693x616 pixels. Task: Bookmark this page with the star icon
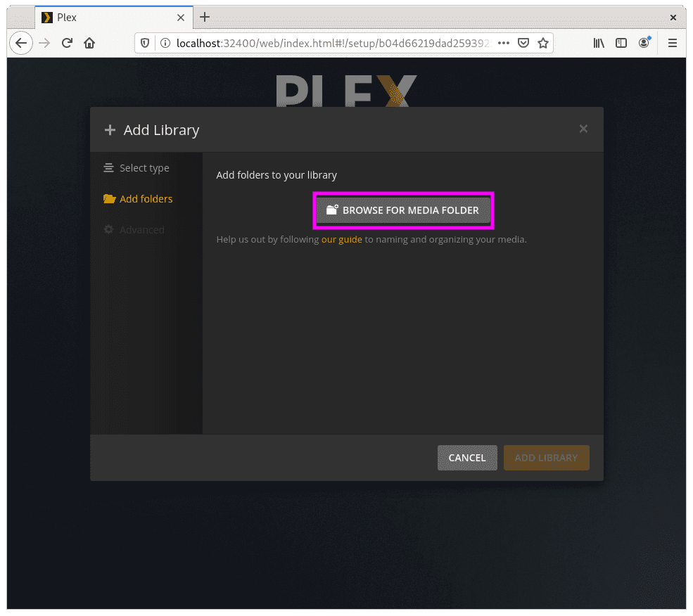coord(543,43)
